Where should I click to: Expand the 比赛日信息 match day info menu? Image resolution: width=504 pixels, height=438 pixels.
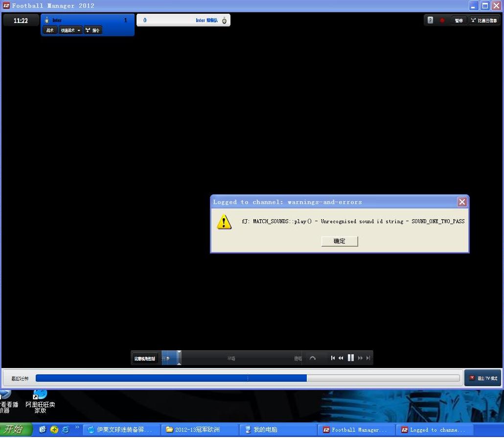(x=484, y=20)
